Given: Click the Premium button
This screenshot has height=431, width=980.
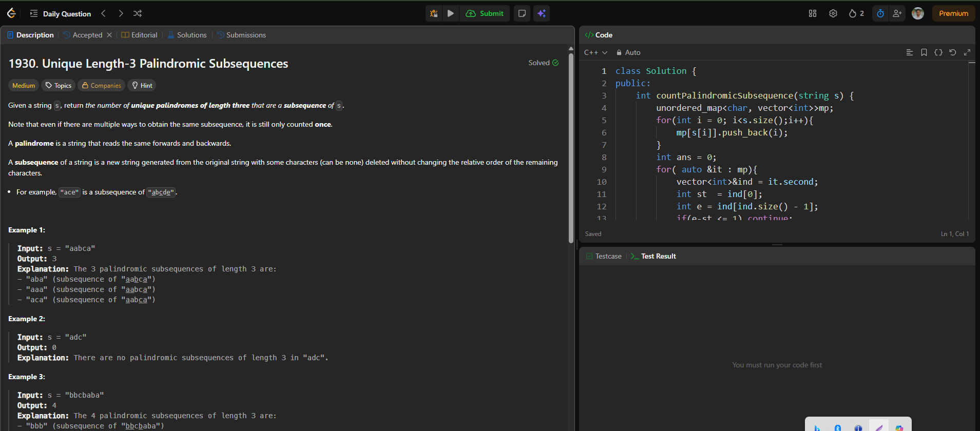Looking at the screenshot, I should [953, 13].
